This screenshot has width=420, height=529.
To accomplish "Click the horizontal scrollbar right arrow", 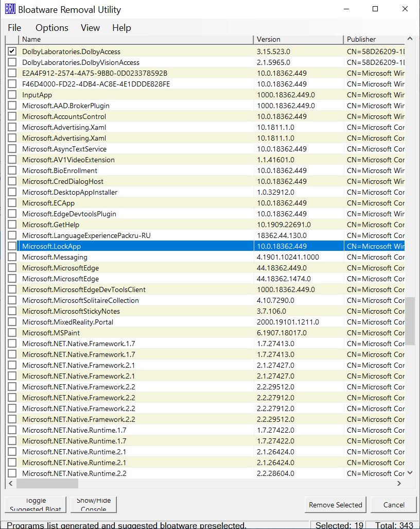I will [x=399, y=484].
